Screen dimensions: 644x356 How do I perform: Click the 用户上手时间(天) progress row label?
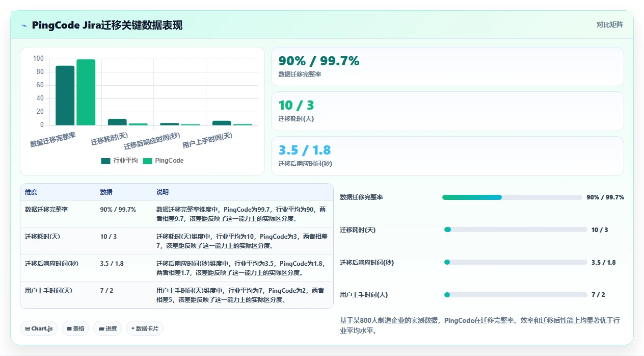click(x=364, y=295)
